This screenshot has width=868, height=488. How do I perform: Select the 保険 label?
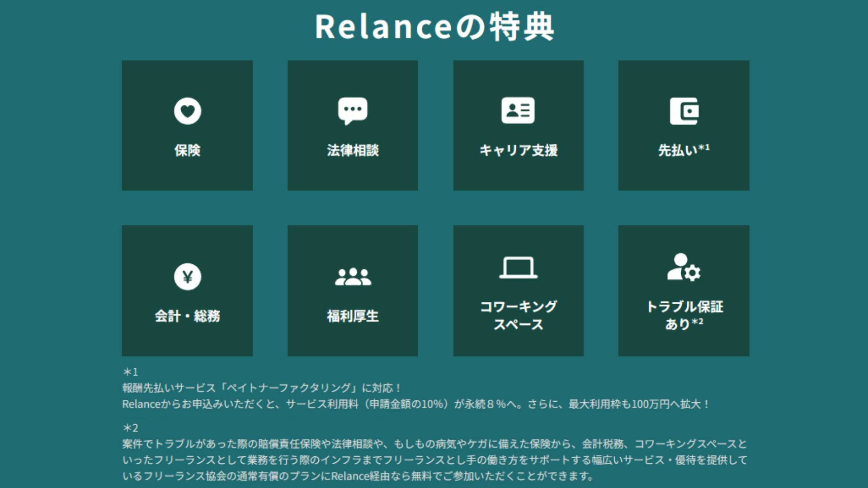click(x=187, y=150)
